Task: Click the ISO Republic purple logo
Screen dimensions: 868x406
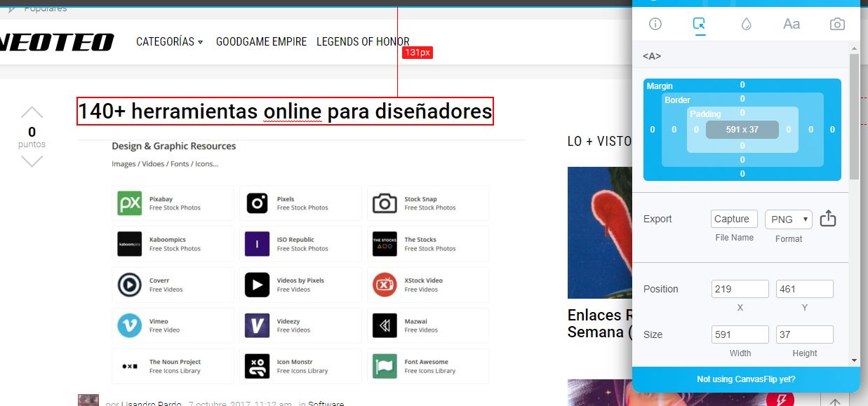Action: point(257,244)
